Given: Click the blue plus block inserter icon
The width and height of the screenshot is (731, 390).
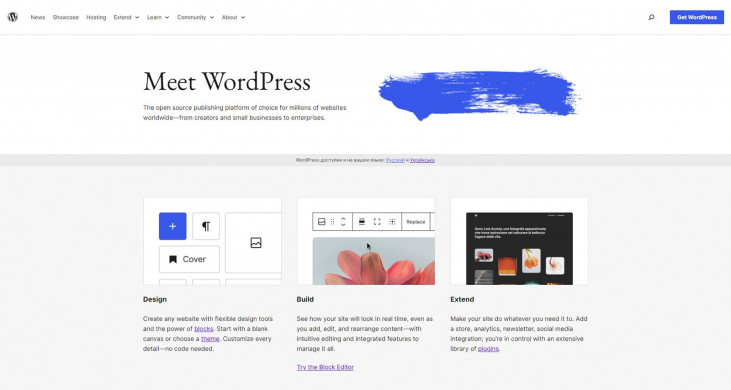Looking at the screenshot, I should point(172,226).
